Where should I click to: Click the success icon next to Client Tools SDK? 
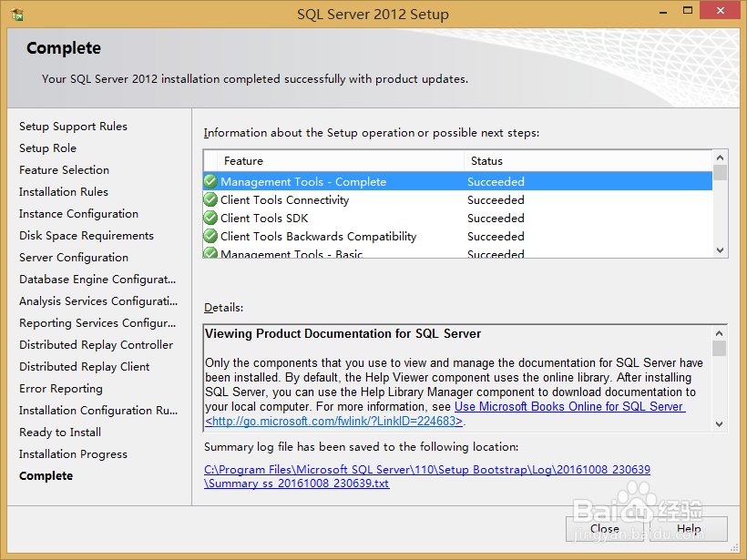[x=210, y=218]
